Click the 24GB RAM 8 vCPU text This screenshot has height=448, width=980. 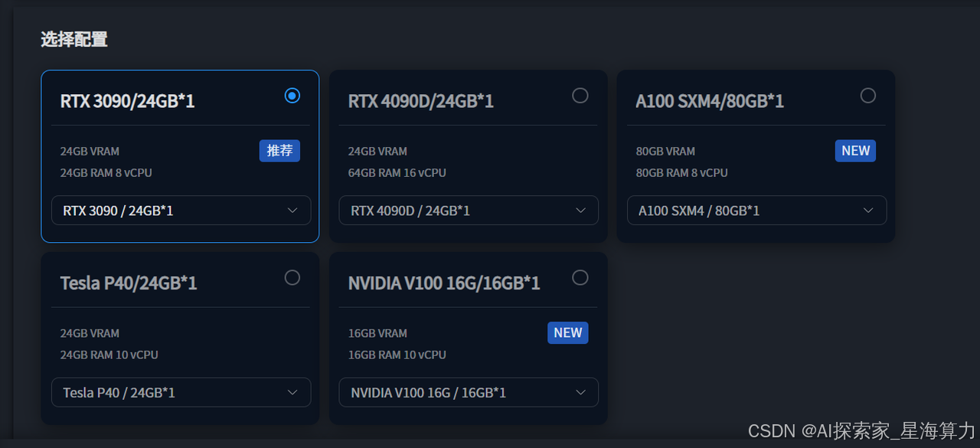pyautogui.click(x=106, y=173)
